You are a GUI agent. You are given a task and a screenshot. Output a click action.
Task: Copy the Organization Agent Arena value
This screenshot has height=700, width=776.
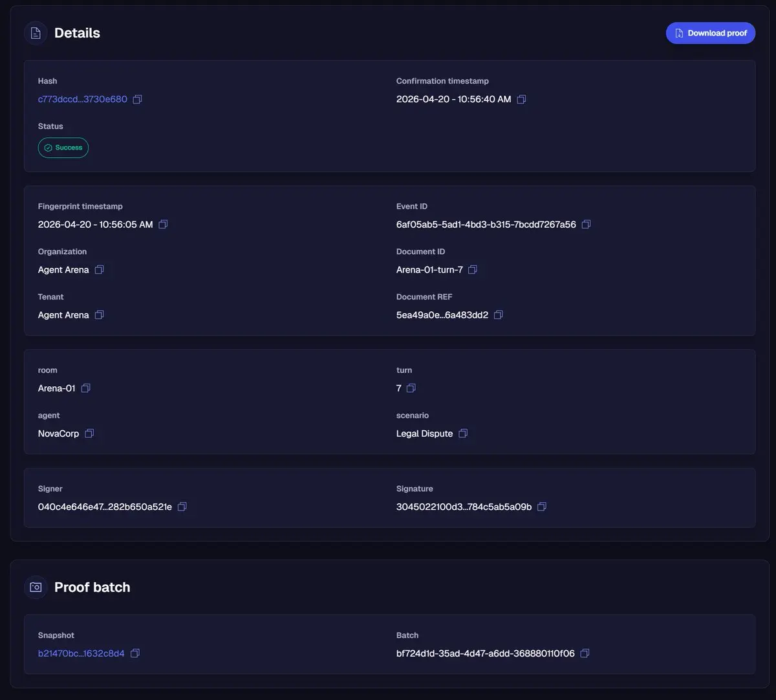point(99,270)
